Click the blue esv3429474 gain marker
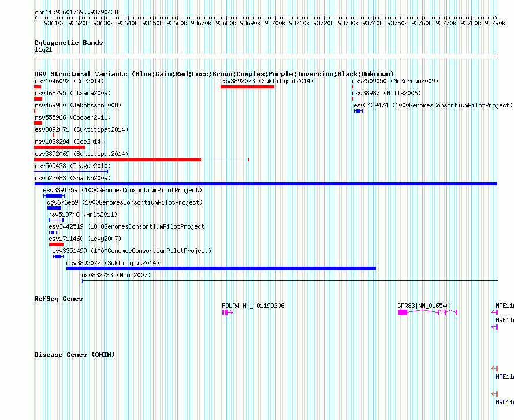 click(x=359, y=111)
